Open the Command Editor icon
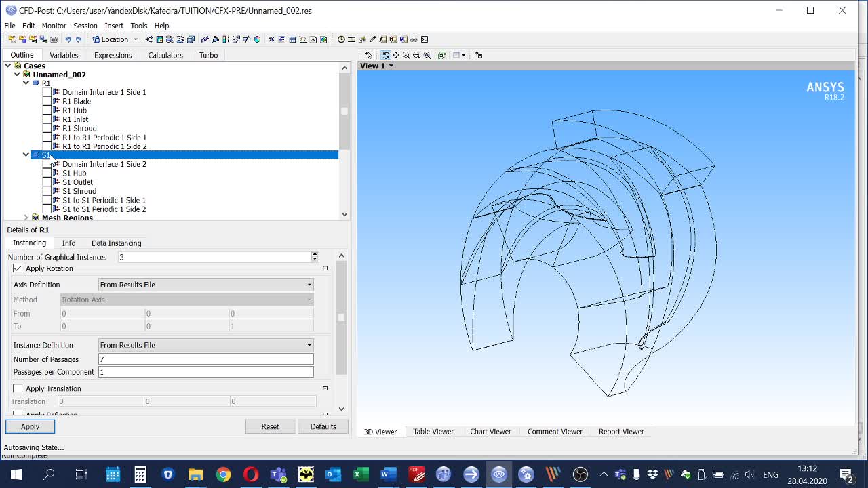Screen dimensions: 868x488 (x=425, y=39)
